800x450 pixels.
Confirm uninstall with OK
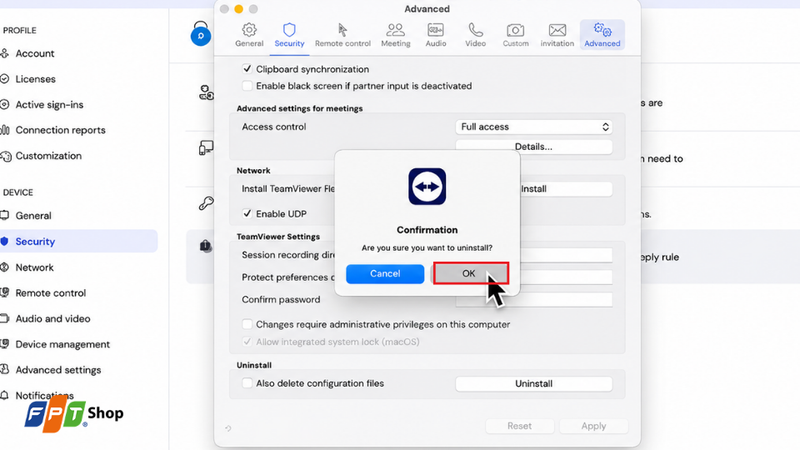(x=469, y=273)
